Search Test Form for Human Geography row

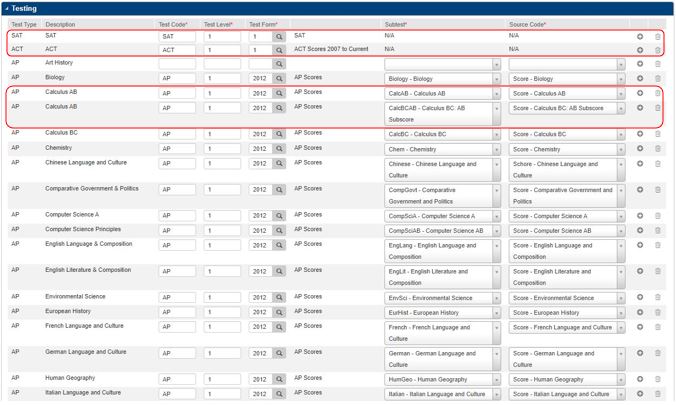[280, 379]
